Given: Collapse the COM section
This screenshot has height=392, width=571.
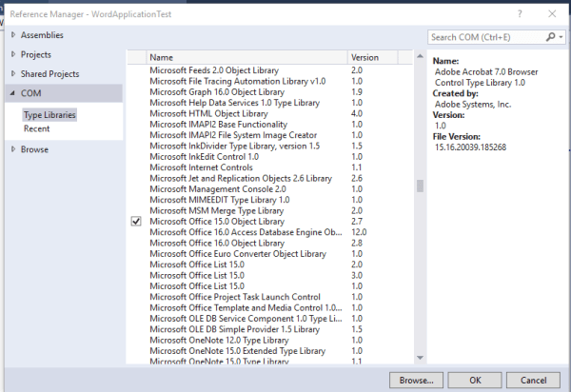Looking at the screenshot, I should pyautogui.click(x=12, y=93).
